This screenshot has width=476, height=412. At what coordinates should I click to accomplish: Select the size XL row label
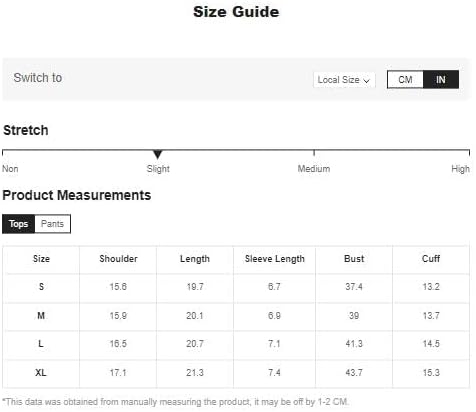click(41, 372)
